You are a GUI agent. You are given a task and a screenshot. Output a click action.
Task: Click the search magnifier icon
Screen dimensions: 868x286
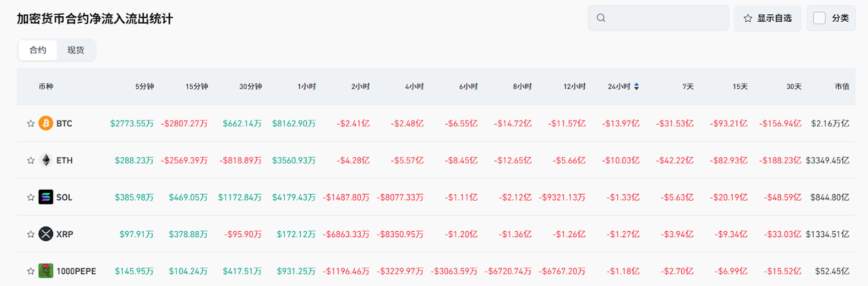pyautogui.click(x=601, y=18)
